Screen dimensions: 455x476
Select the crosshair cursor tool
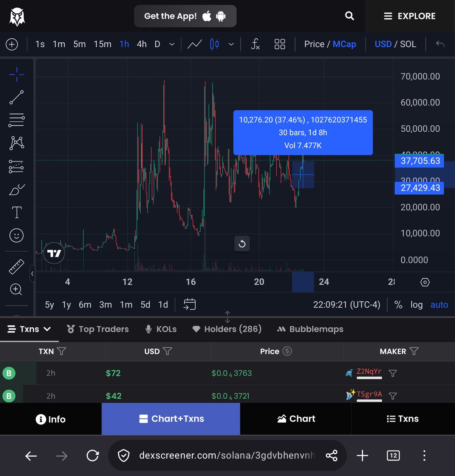17,74
